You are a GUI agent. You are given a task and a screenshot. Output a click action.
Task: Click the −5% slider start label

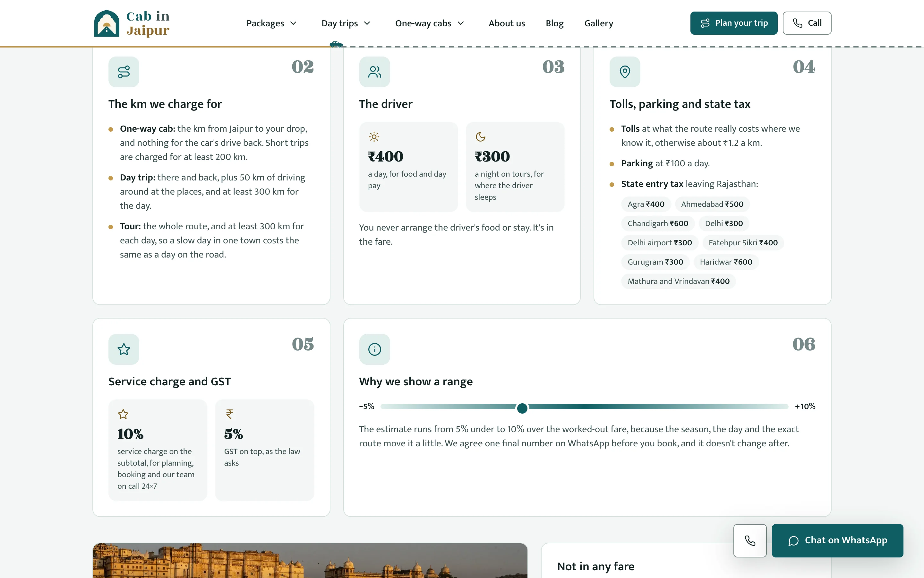coord(366,406)
